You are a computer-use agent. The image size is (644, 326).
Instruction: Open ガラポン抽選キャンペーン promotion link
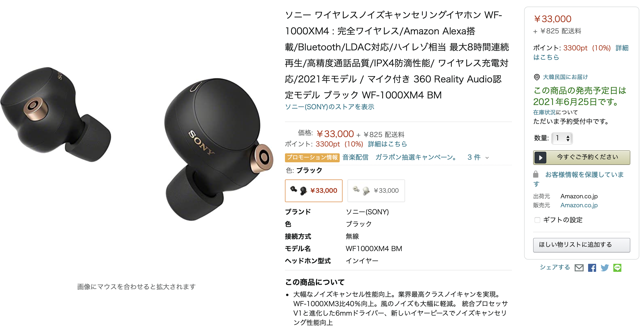417,157
